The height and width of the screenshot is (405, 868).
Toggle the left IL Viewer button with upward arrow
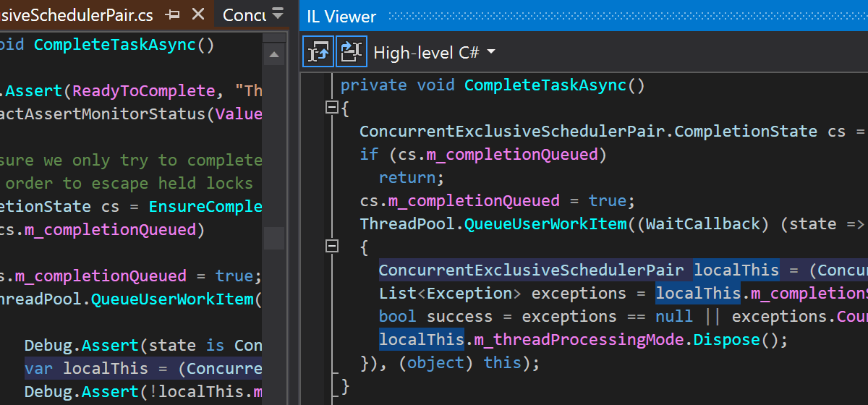[x=319, y=52]
